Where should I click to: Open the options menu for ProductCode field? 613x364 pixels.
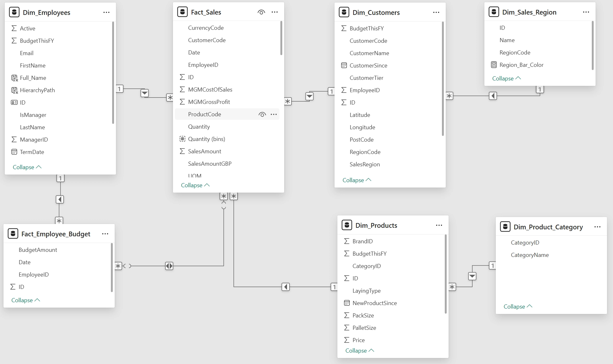click(x=274, y=114)
